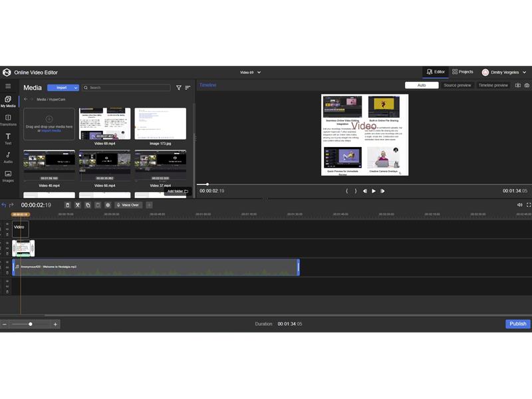Open the Text tool panel
Screen dimensions: 532x399
click(8, 138)
